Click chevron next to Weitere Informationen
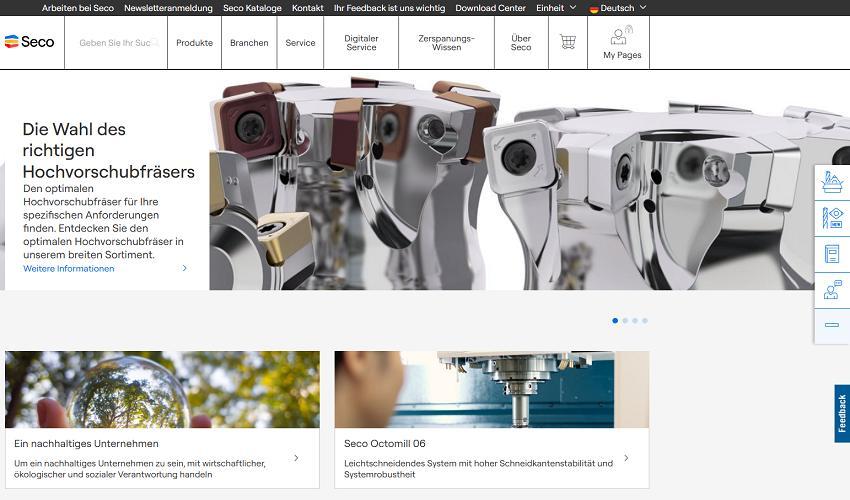 [184, 268]
